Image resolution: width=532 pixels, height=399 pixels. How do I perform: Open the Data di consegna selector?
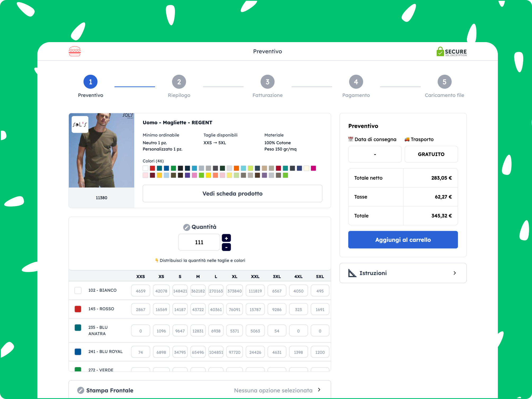point(375,154)
